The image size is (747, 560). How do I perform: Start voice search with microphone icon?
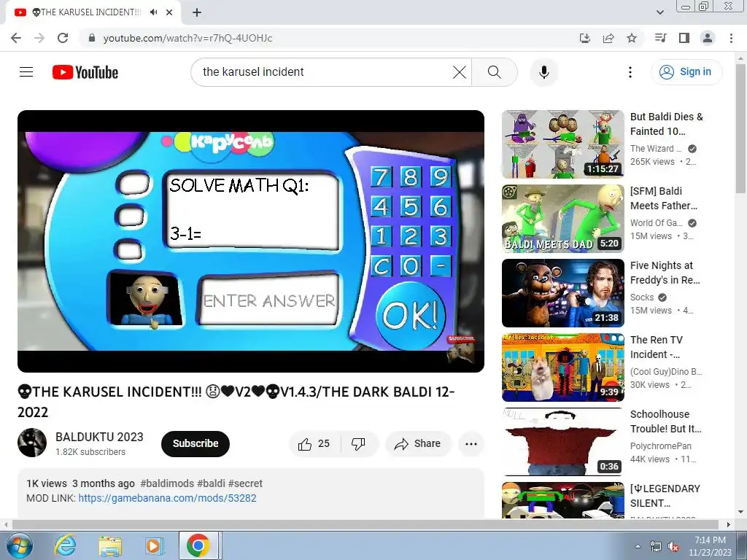544,72
